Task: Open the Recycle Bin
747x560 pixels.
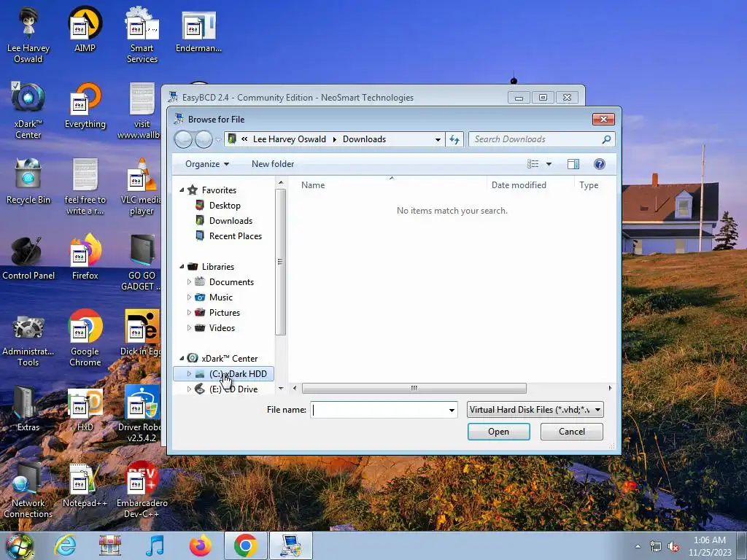Action: click(28, 181)
